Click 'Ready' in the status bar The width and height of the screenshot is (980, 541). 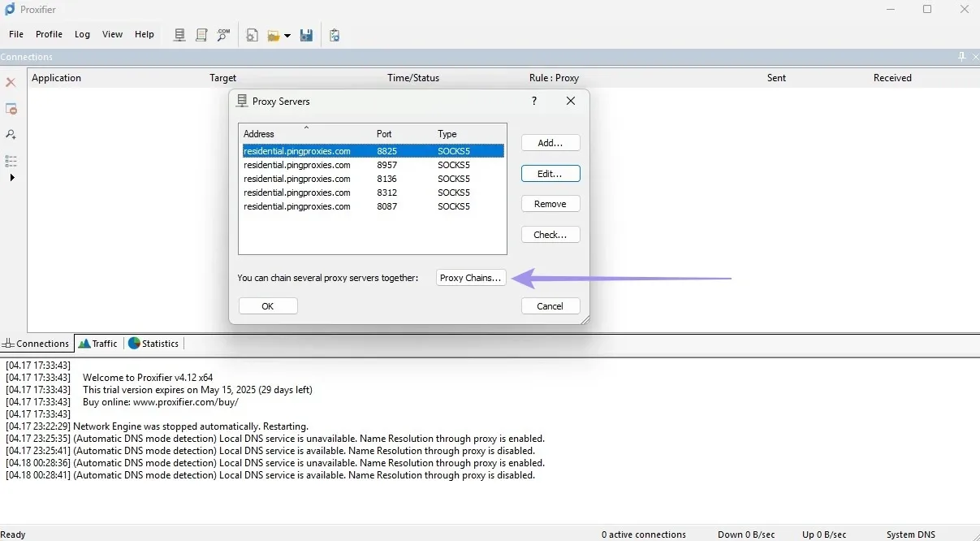(13, 535)
